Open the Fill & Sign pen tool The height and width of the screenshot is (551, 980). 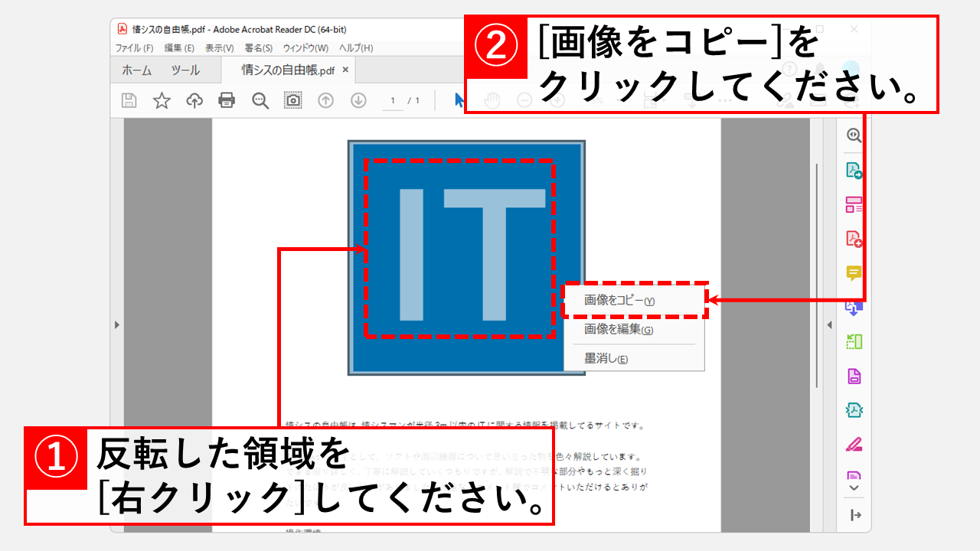854,444
